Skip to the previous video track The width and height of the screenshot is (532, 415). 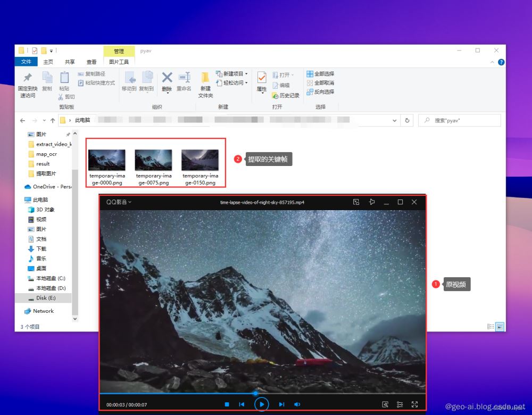pyautogui.click(x=242, y=404)
